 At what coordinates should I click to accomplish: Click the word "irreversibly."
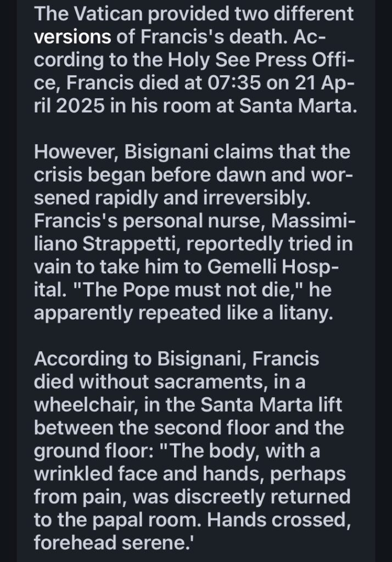tap(257, 198)
